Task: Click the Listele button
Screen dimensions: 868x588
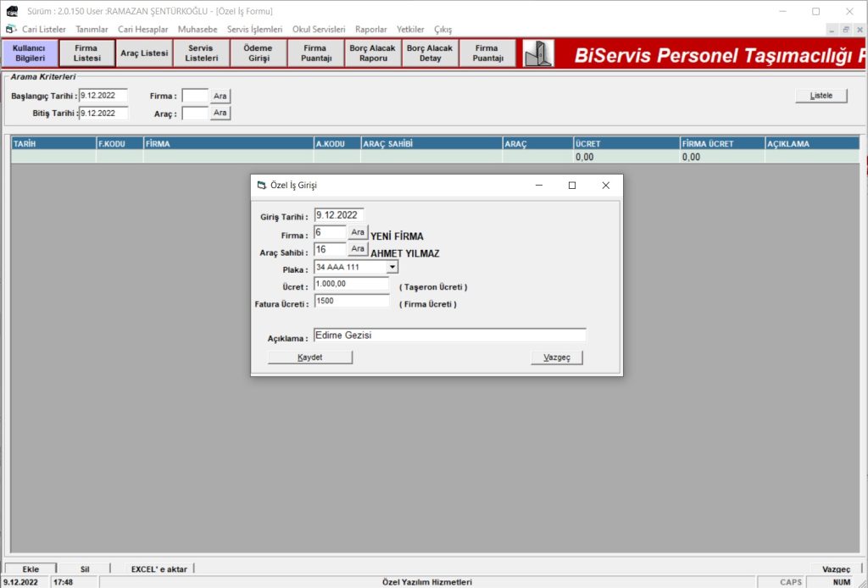Action: click(821, 96)
